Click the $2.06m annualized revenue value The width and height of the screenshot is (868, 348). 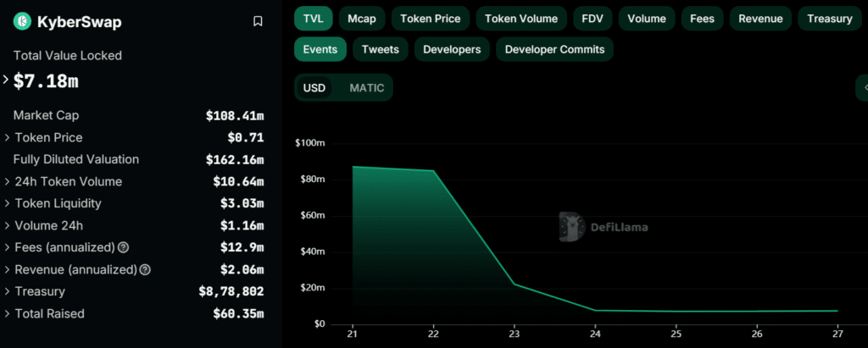(x=242, y=270)
